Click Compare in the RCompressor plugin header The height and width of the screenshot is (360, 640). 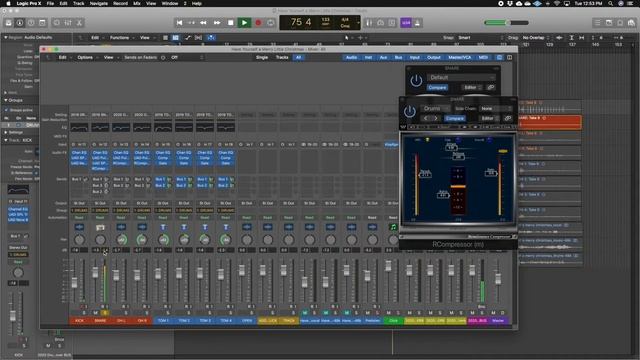(455, 118)
